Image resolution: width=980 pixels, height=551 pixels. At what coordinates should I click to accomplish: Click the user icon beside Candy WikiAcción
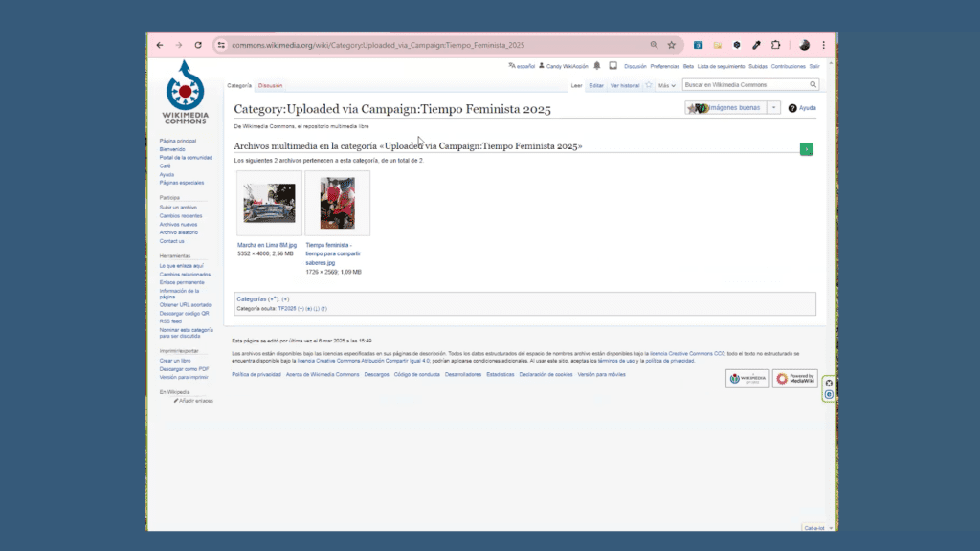tap(542, 66)
